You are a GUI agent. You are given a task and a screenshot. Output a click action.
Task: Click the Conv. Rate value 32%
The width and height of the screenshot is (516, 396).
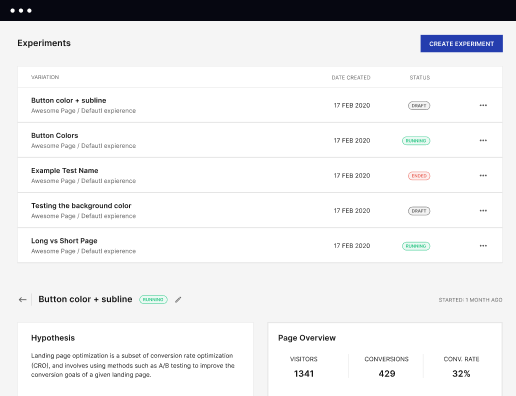tap(461, 374)
